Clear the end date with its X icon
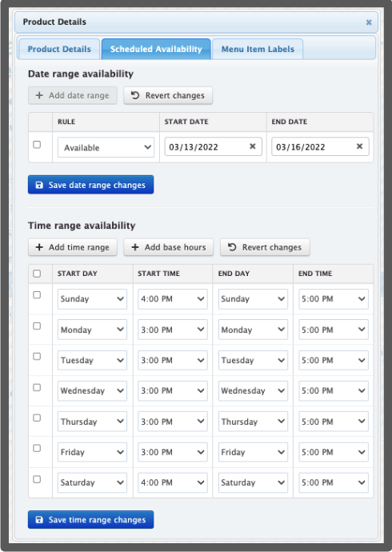Image resolution: width=392 pixels, height=552 pixels. [x=359, y=146]
